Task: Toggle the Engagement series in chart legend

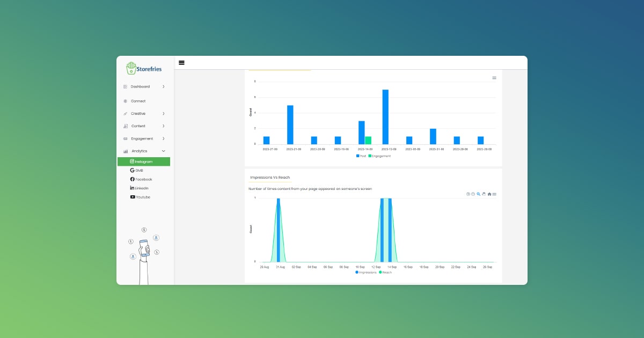Action: coord(379,156)
